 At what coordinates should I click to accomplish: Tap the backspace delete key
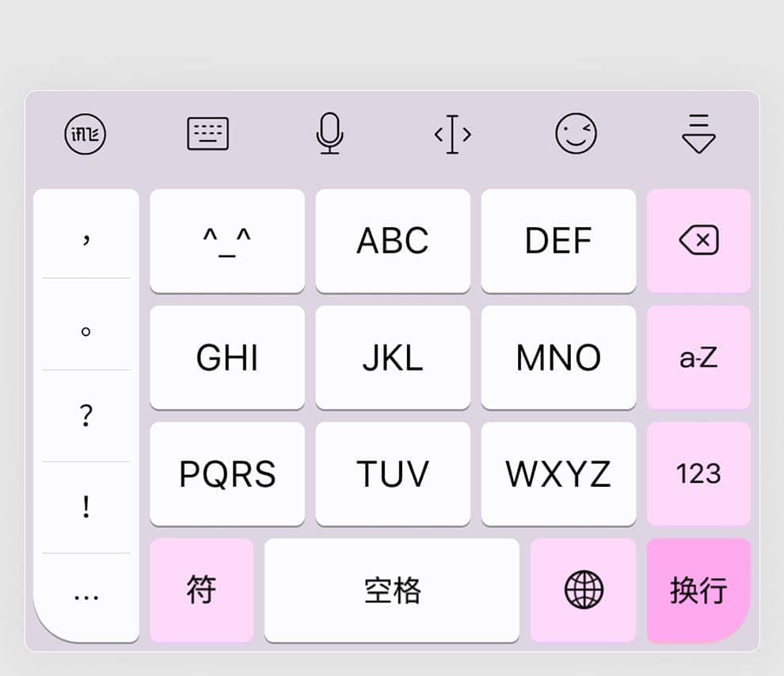(699, 241)
